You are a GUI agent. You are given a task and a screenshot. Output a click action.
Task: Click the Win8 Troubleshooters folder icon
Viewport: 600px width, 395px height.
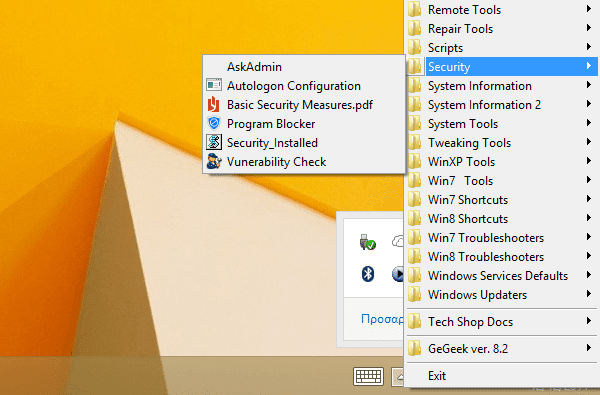pos(414,256)
